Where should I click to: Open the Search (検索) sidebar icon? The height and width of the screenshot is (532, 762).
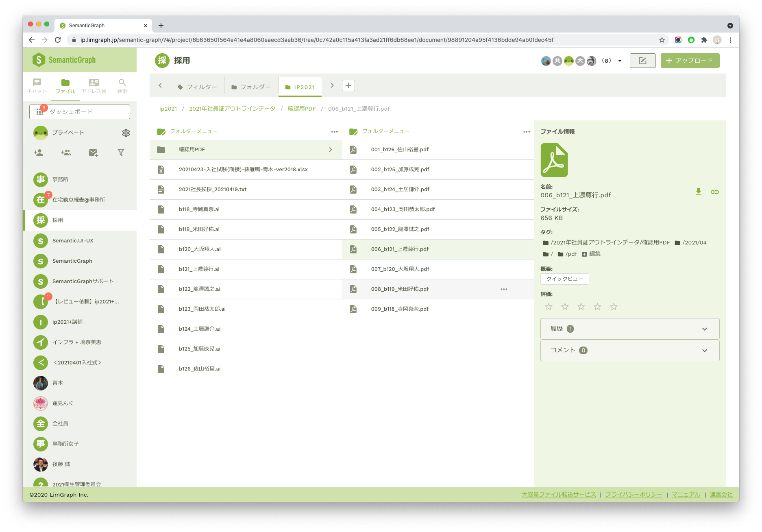click(x=122, y=86)
